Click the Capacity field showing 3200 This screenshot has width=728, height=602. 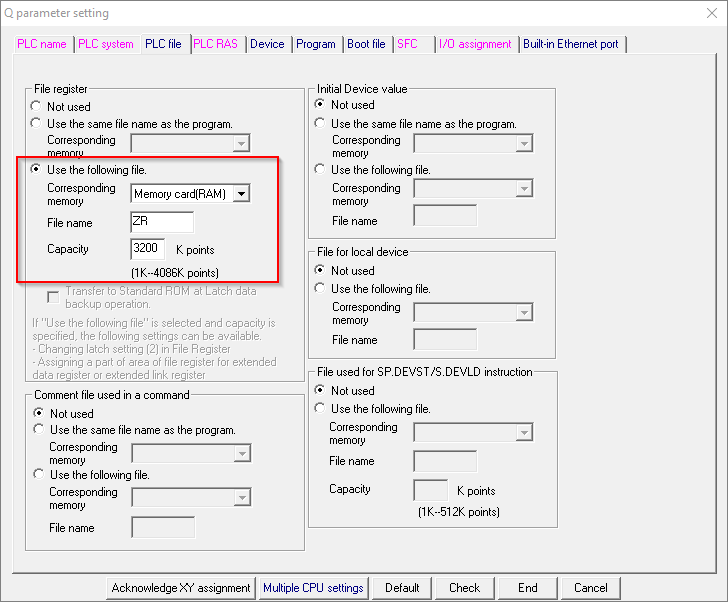point(149,249)
